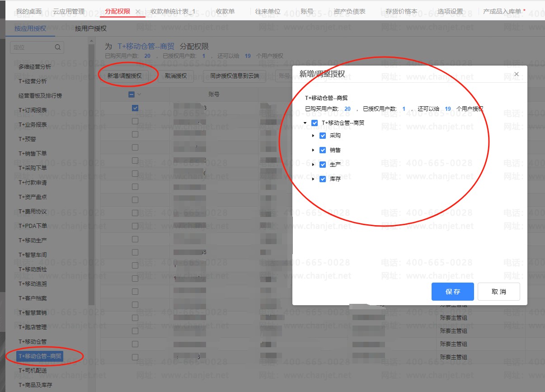Select T+资产盘点 in application list

pyautogui.click(x=33, y=197)
